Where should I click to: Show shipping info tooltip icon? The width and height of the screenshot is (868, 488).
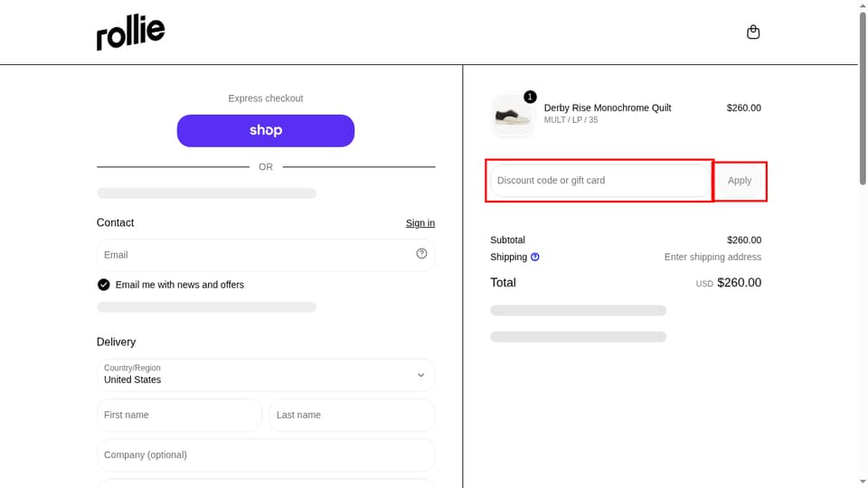tap(534, 257)
